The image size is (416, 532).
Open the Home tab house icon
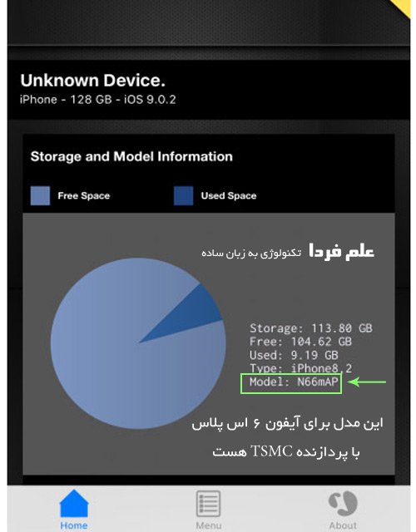coord(74,503)
